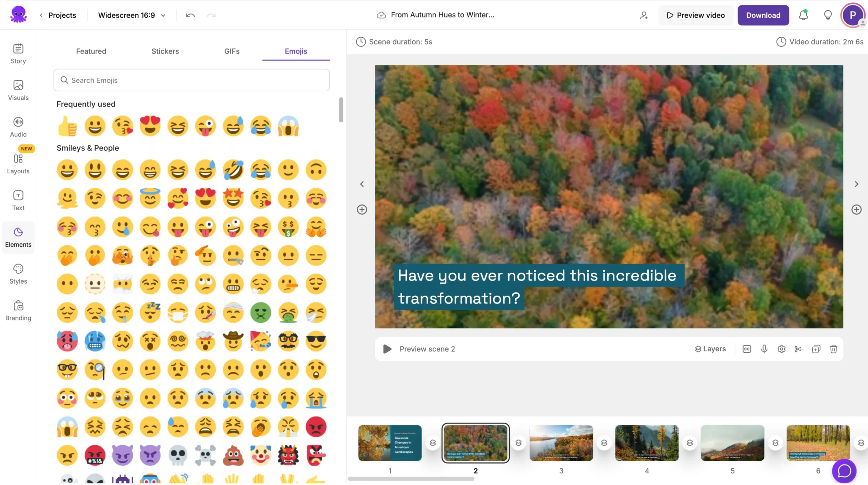Open the Story panel
Screen dimensions: 868x485
pos(18,53)
